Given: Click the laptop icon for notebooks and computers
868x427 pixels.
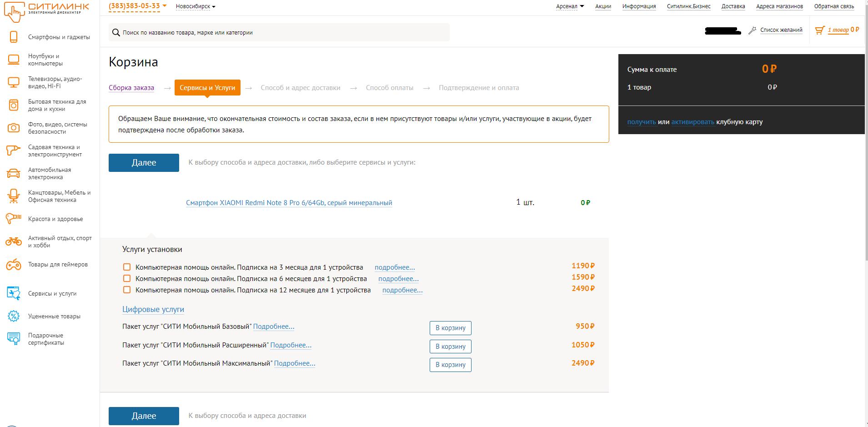Looking at the screenshot, I should (14, 60).
